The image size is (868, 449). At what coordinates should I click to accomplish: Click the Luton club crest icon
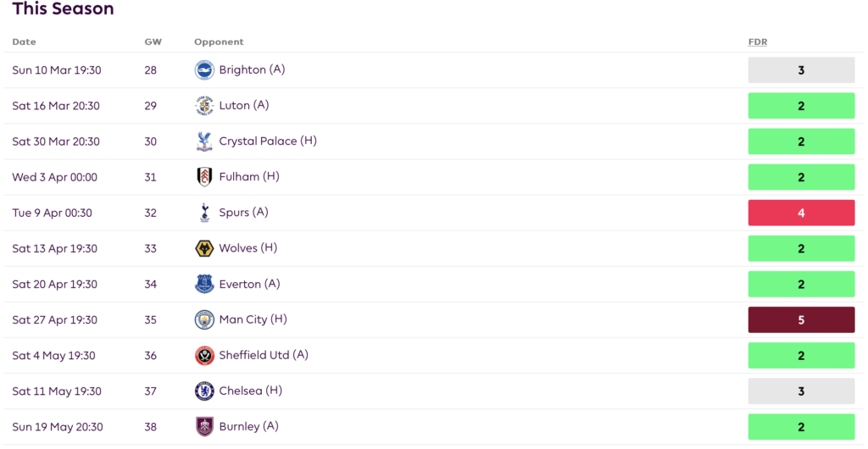(x=204, y=106)
